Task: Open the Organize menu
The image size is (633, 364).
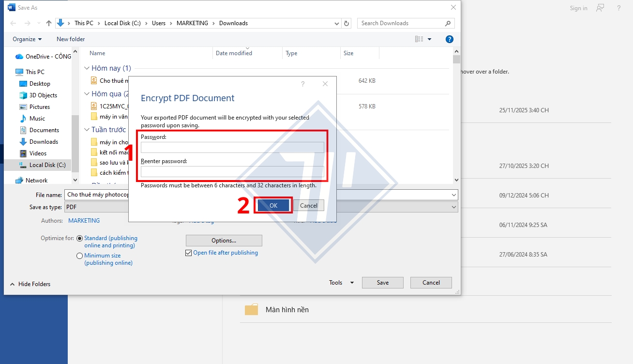Action: [x=26, y=39]
